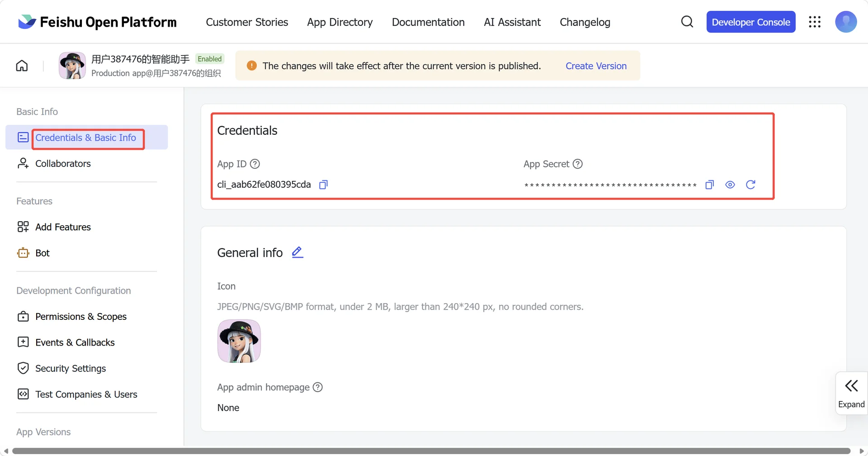Click the app avatar beside app name
The height and width of the screenshot is (456, 868).
pos(72,66)
